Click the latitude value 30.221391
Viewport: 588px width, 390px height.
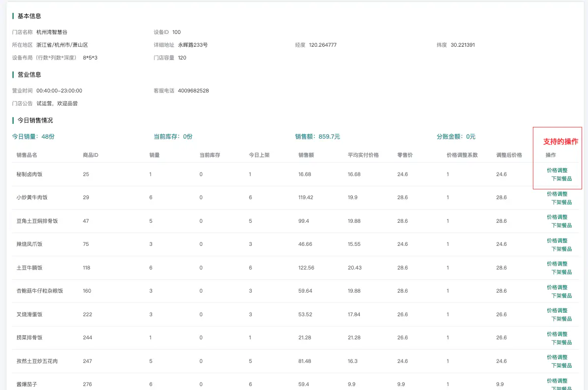(x=463, y=45)
